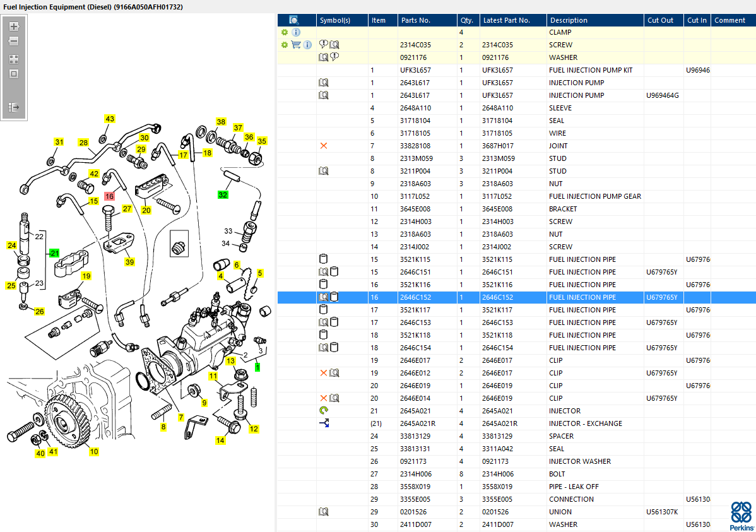Click the green callout 32 on diagram
Viewport: 756px width, 532px height.
point(223,194)
